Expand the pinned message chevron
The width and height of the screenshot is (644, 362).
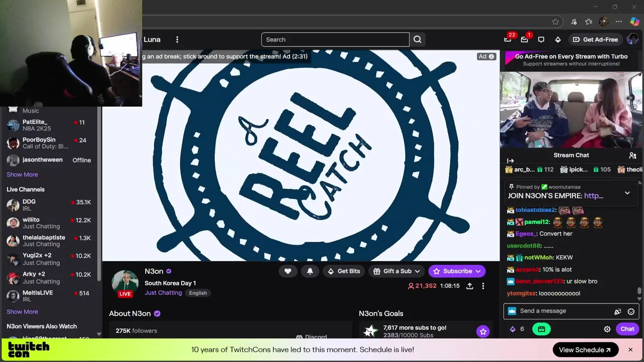click(627, 193)
